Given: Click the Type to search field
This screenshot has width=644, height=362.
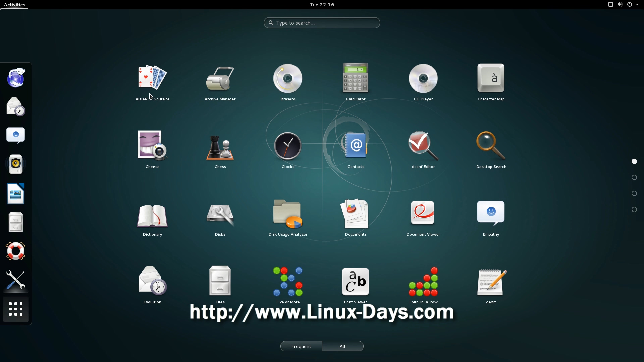Looking at the screenshot, I should pos(322,23).
